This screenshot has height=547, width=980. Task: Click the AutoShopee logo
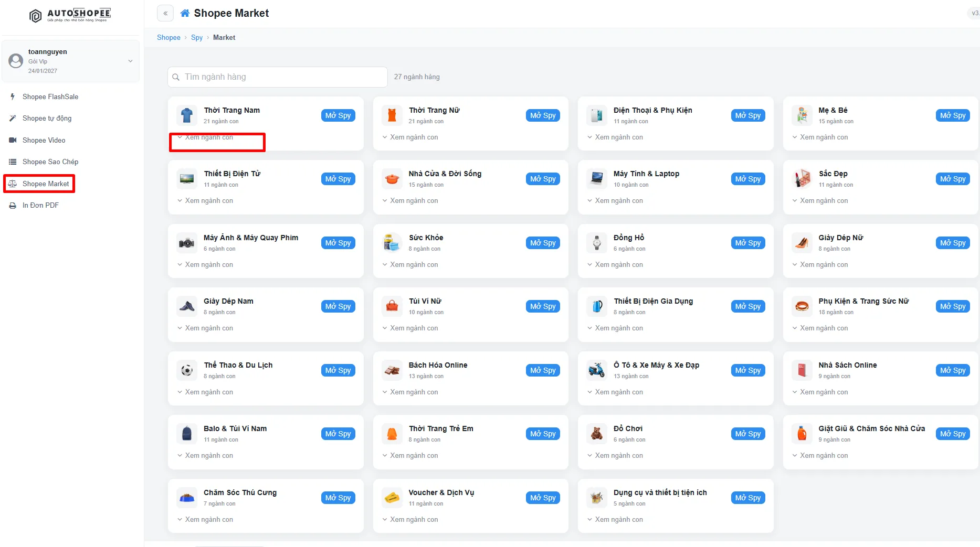click(x=70, y=15)
